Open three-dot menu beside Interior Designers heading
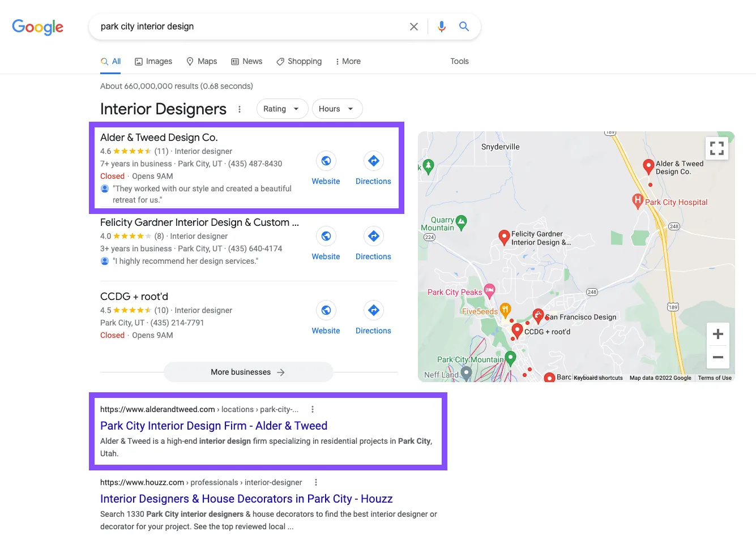This screenshot has height=540, width=756. click(240, 109)
